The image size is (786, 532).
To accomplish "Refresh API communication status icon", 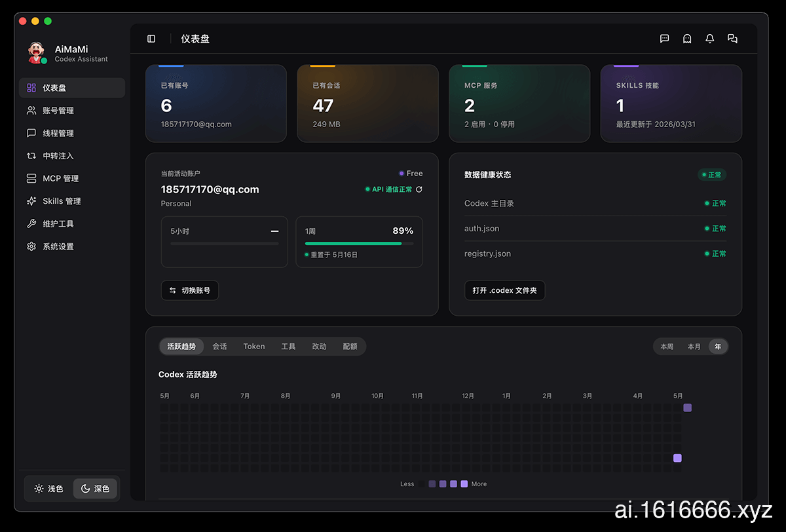I will coord(419,189).
